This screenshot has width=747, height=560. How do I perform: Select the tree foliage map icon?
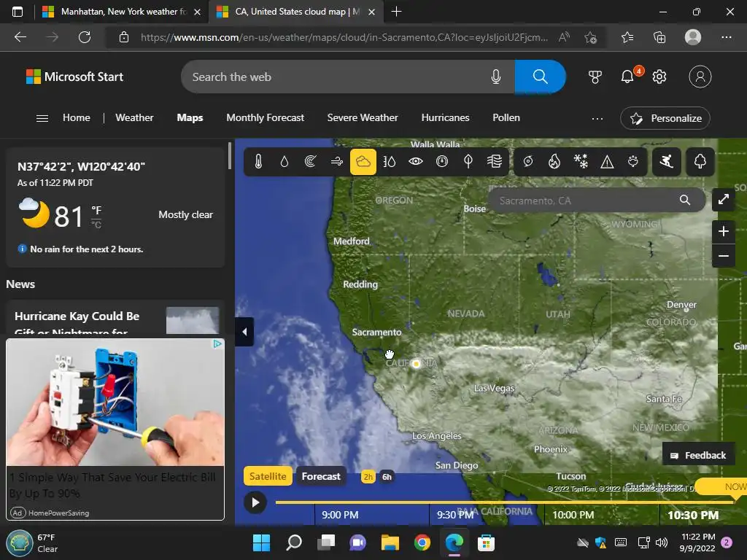pyautogui.click(x=700, y=162)
